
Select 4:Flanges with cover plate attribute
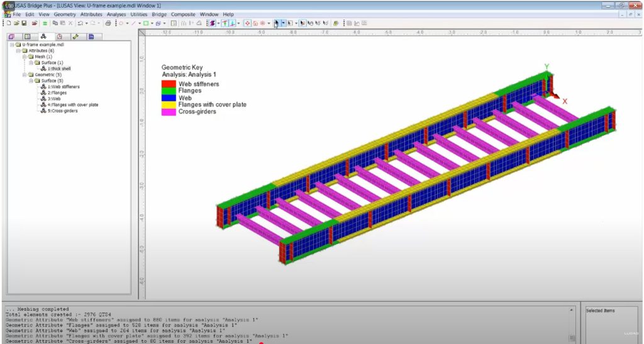coord(72,104)
